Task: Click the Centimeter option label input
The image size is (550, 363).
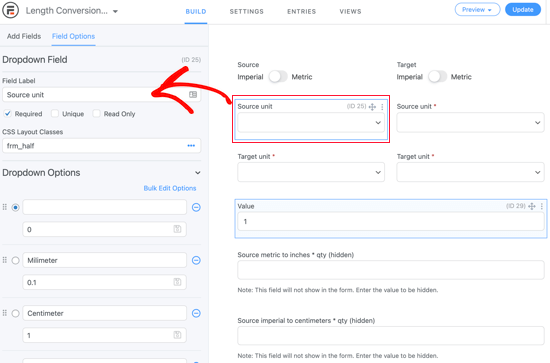Action: coord(105,313)
